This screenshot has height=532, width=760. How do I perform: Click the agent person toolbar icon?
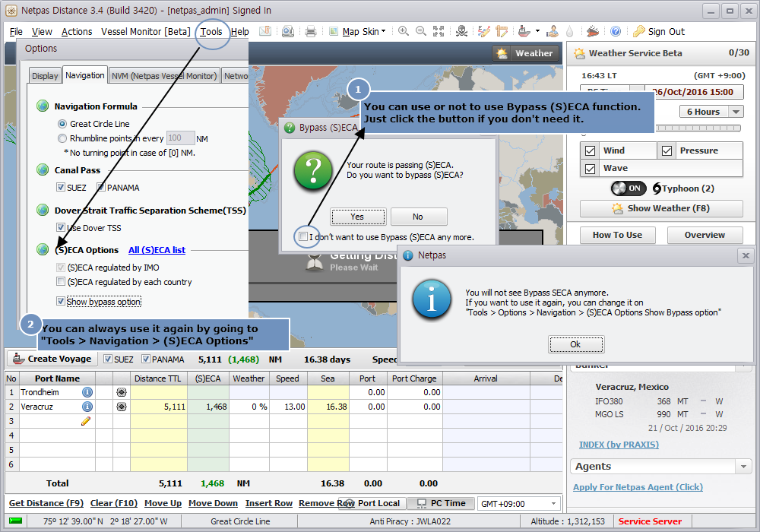pyautogui.click(x=552, y=31)
